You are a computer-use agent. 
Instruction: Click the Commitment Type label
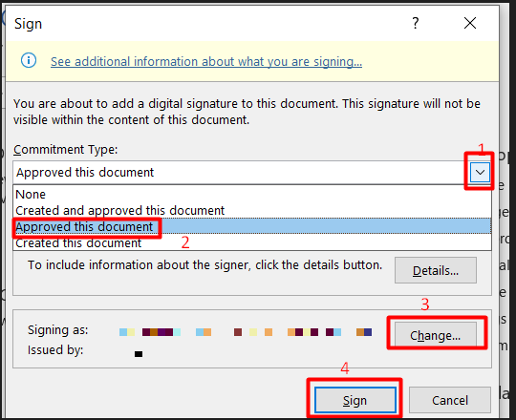(x=66, y=150)
